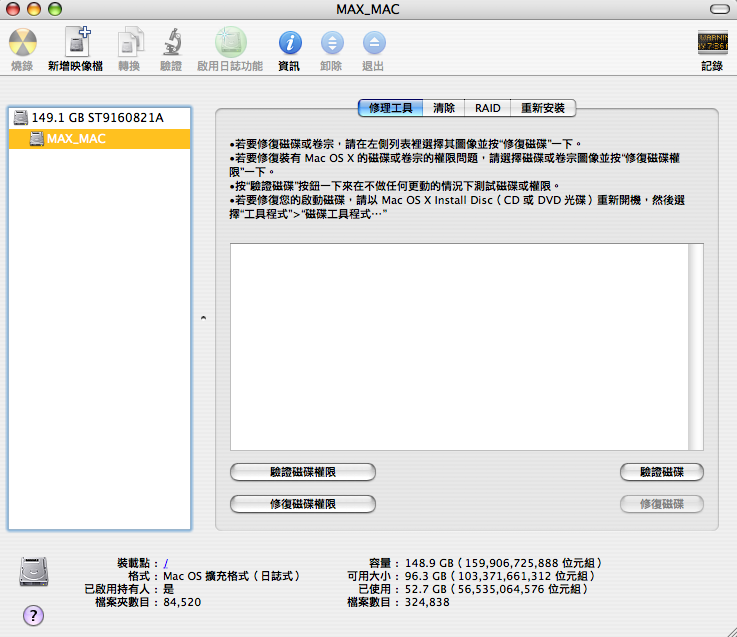Click volume icon next to MAX_MAC in sidebar
Image resolution: width=737 pixels, height=637 pixels.
(37, 139)
